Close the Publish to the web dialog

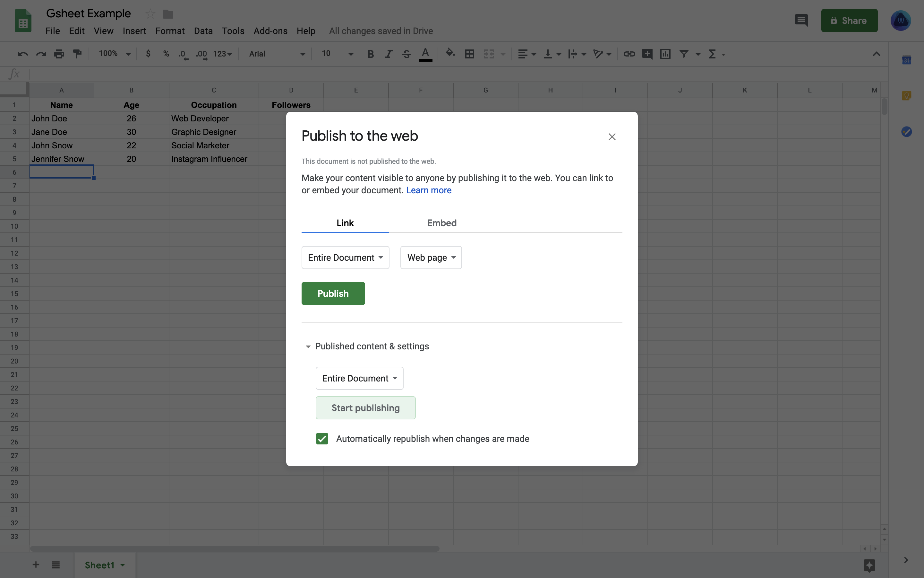click(612, 136)
